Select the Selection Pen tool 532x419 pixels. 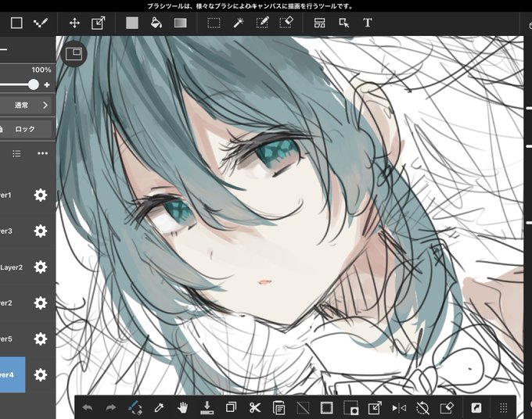(262, 23)
